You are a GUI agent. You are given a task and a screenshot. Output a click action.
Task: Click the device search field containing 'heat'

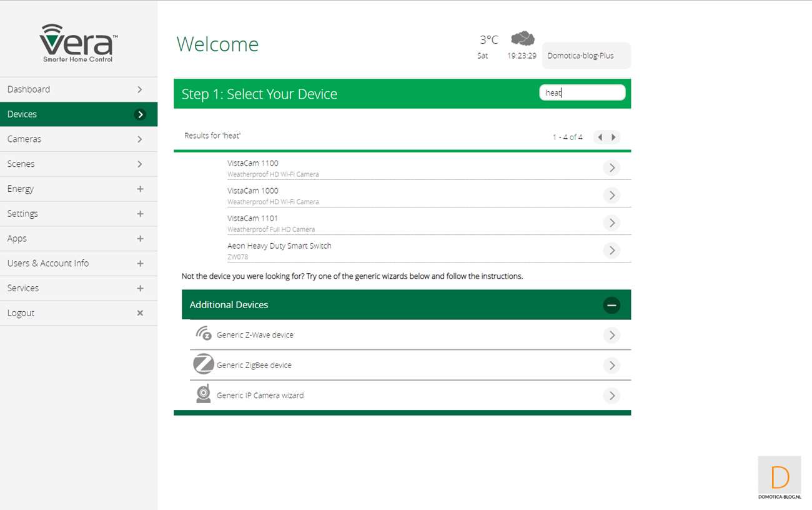tap(582, 92)
